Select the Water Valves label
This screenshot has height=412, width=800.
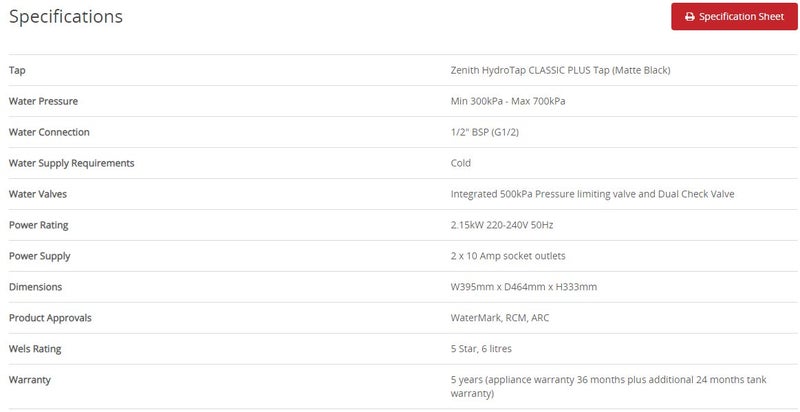pos(38,194)
